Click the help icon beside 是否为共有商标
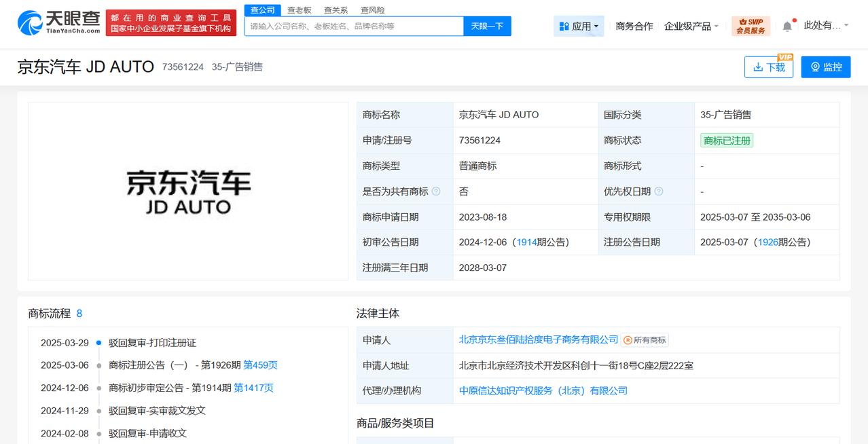868x444 pixels. tap(436, 191)
